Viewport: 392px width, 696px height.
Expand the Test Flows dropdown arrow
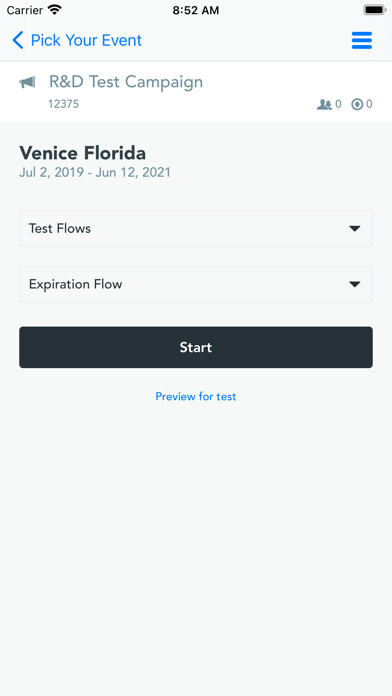pyautogui.click(x=354, y=229)
